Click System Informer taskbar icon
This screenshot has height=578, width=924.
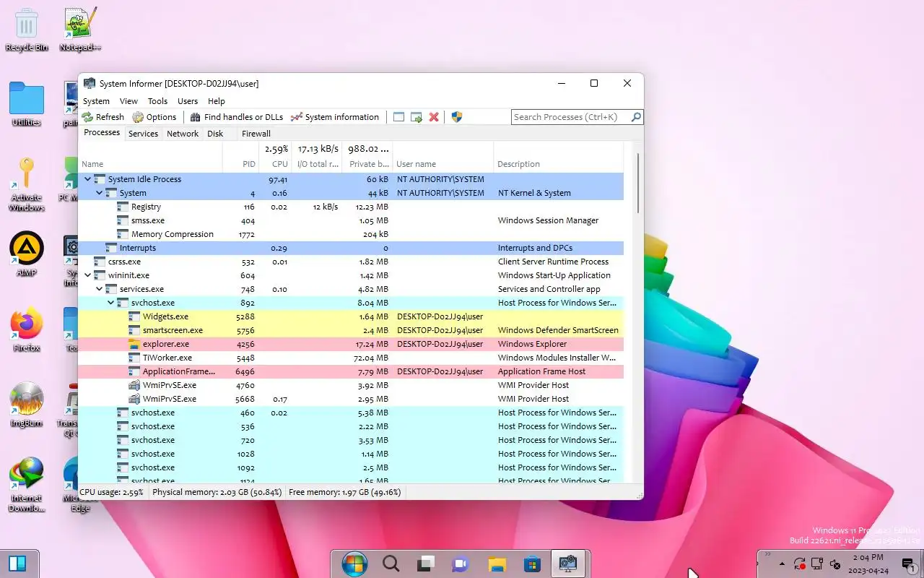[x=567, y=564]
